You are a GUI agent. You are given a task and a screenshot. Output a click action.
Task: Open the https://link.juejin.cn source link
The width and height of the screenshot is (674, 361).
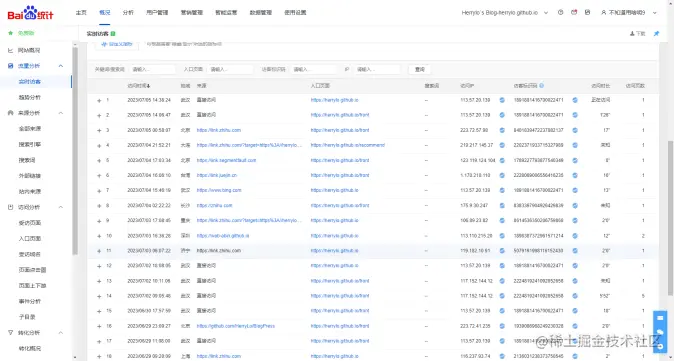pyautogui.click(x=217, y=175)
